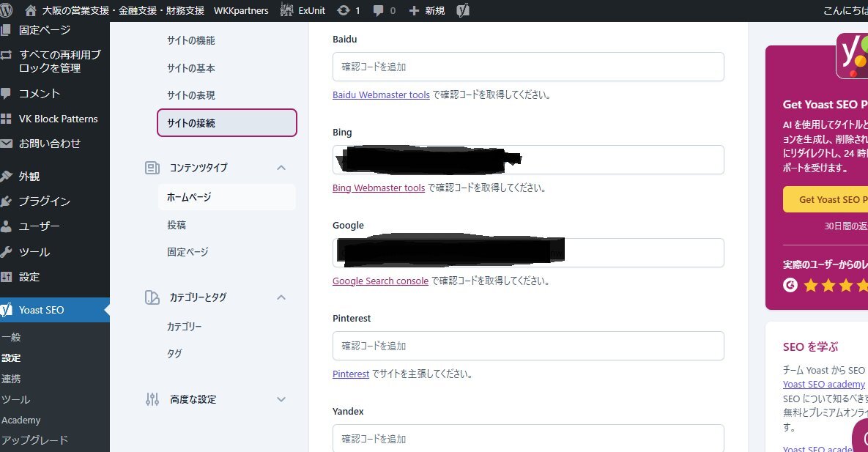Open the site home icon in admin bar
868x452 pixels.
click(x=31, y=10)
